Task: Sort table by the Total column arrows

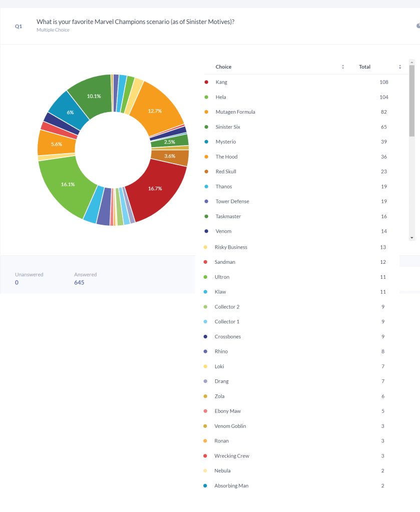Action: coord(400,67)
